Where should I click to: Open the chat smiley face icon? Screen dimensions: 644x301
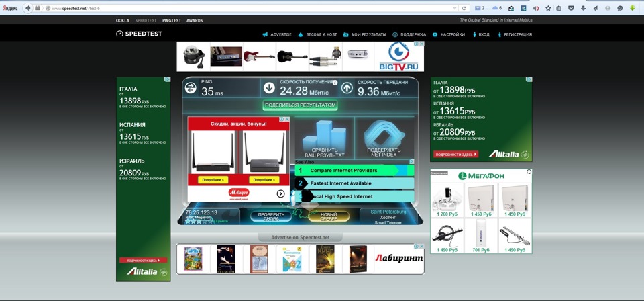coord(620,8)
